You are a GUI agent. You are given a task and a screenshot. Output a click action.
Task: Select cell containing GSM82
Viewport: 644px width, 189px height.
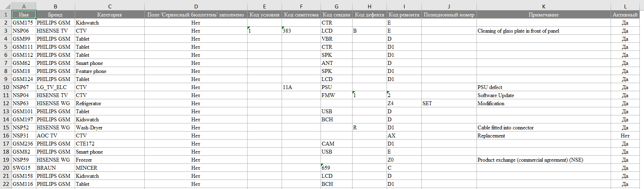(x=24, y=151)
